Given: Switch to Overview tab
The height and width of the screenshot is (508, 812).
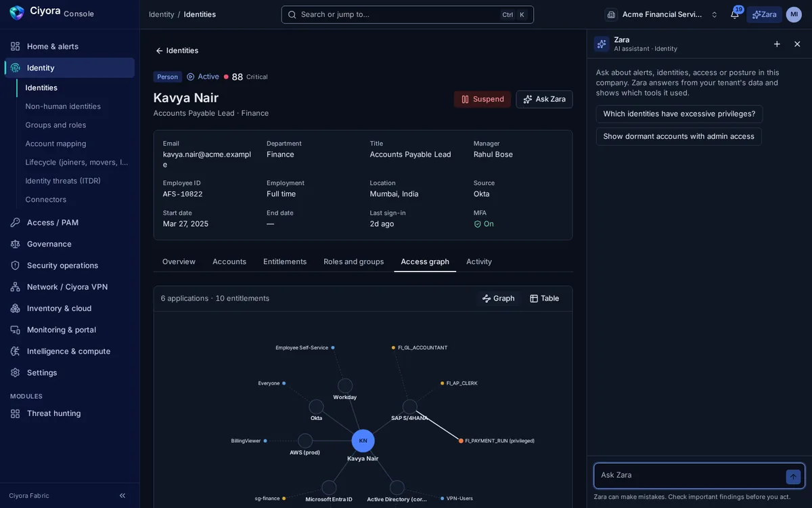Looking at the screenshot, I should [179, 261].
